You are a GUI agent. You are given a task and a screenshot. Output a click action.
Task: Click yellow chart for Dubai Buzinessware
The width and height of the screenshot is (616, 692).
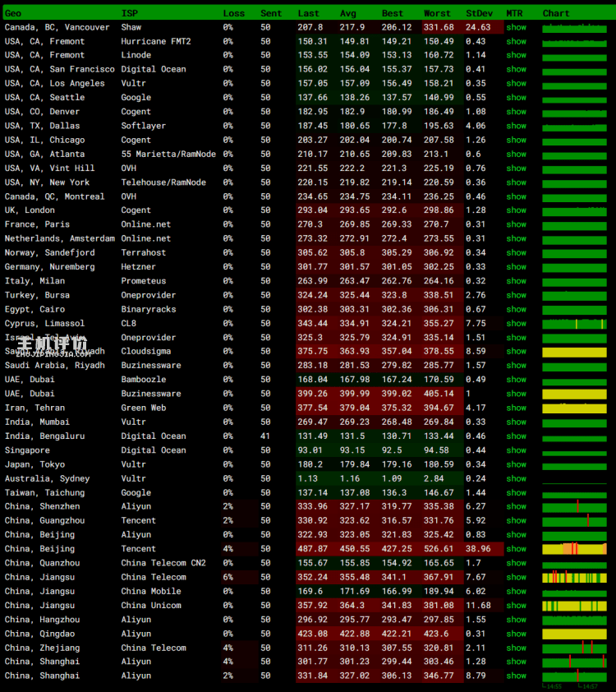click(x=575, y=394)
